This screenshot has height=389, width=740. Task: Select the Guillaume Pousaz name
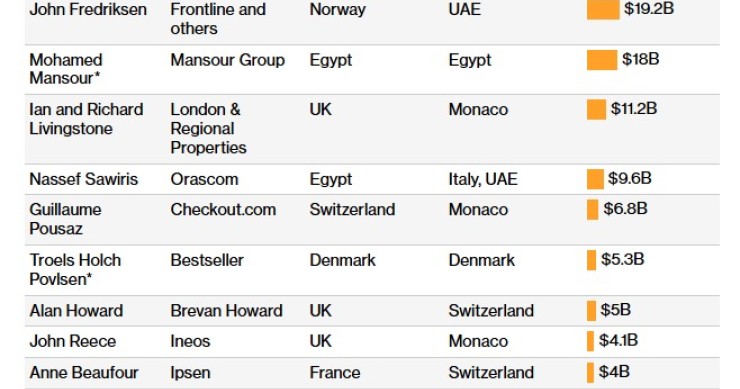[65, 219]
